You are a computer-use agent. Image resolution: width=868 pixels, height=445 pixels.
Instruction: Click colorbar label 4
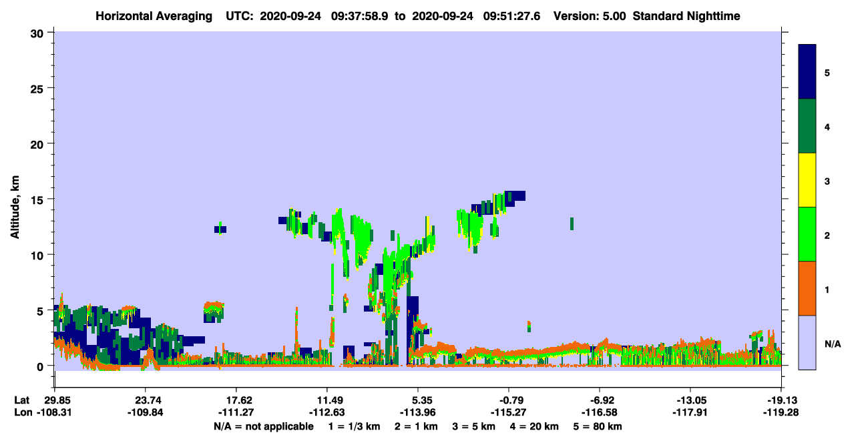(827, 126)
